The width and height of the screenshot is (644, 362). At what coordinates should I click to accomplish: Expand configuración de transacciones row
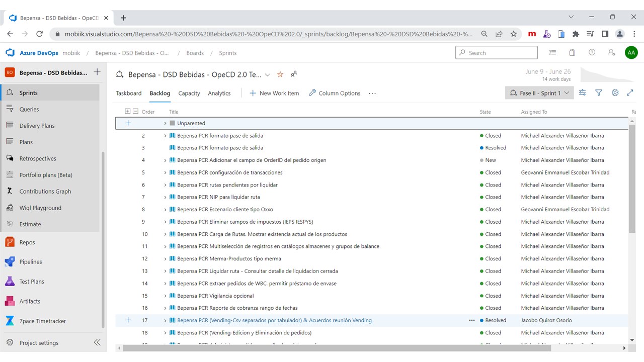pyautogui.click(x=165, y=172)
